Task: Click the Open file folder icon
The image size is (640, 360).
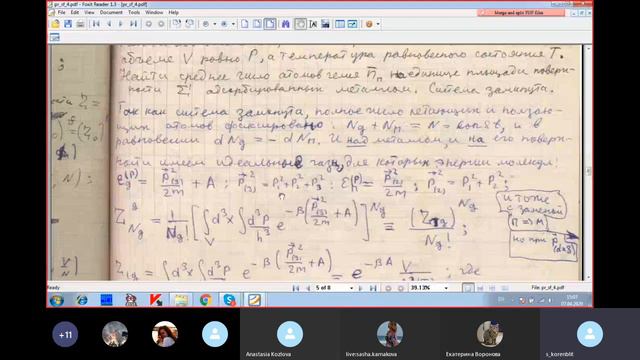Action: click(55, 24)
